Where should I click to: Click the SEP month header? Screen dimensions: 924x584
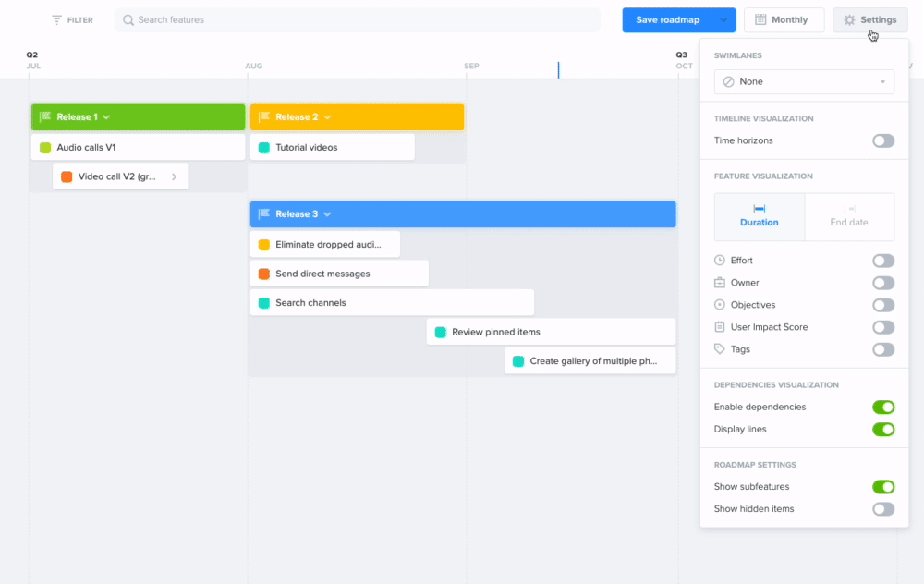tap(471, 66)
